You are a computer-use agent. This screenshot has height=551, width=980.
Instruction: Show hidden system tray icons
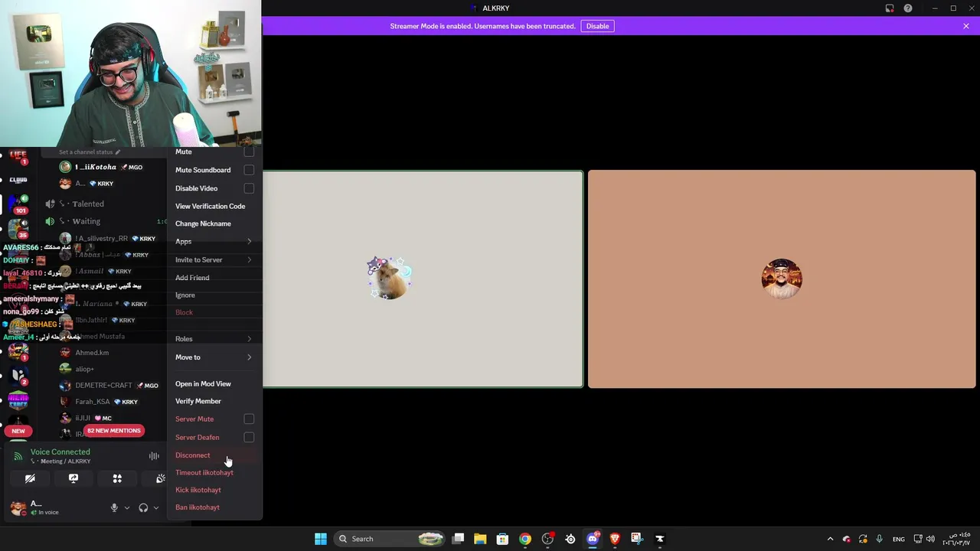coord(830,539)
